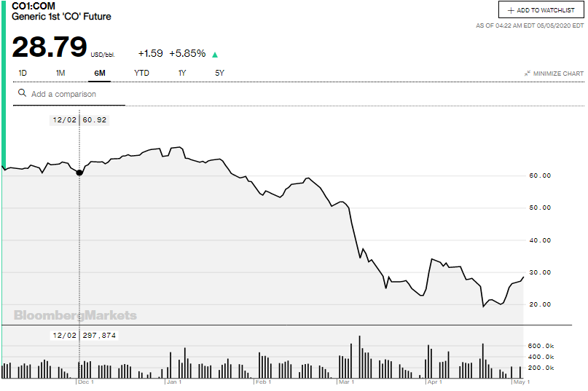Show the 1Y time range
This screenshot has height=391, width=588.
coord(182,73)
